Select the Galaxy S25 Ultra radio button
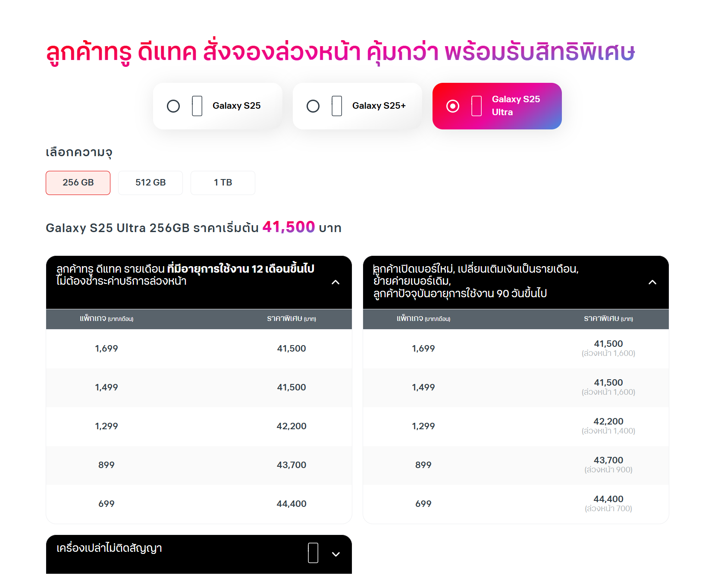 453,106
